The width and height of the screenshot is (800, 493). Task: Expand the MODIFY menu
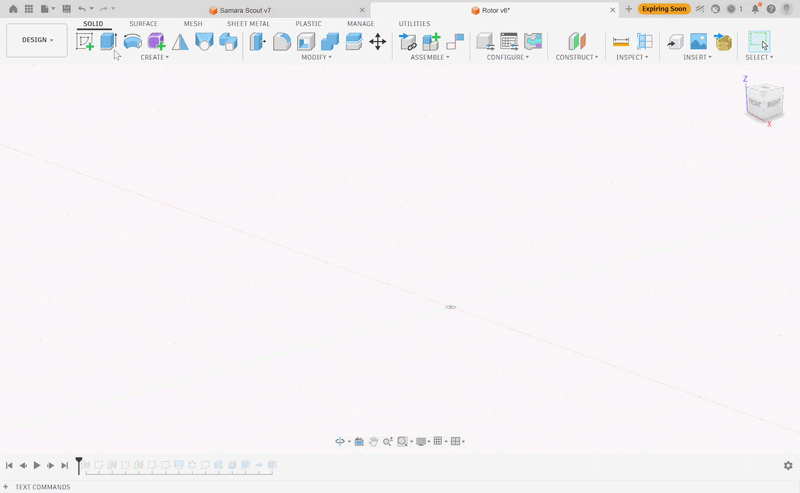316,57
